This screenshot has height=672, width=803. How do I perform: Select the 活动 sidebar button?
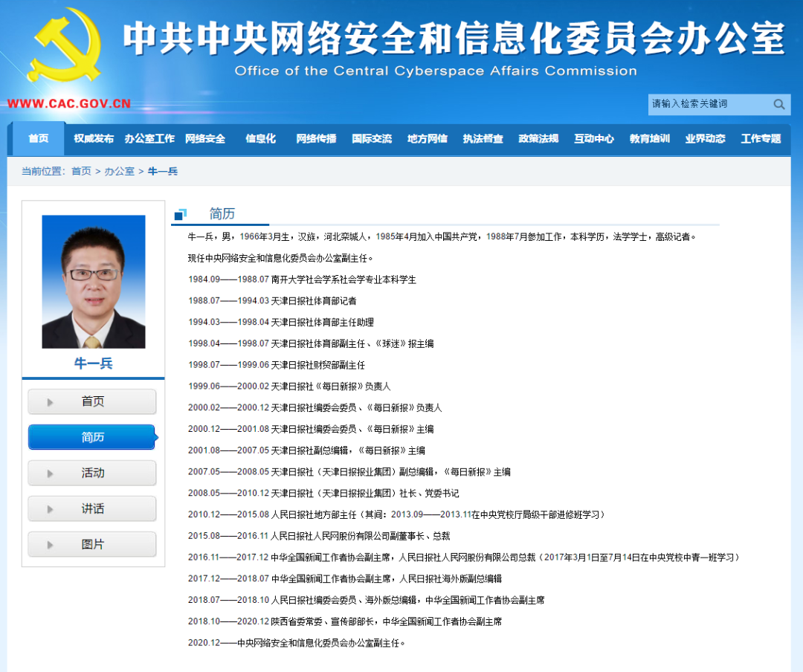tap(92, 473)
